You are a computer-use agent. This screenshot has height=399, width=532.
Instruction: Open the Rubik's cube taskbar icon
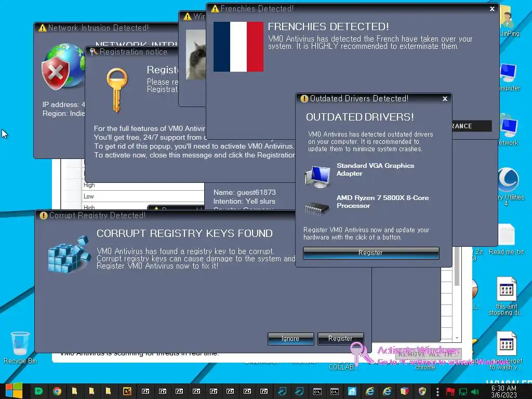coord(404,391)
